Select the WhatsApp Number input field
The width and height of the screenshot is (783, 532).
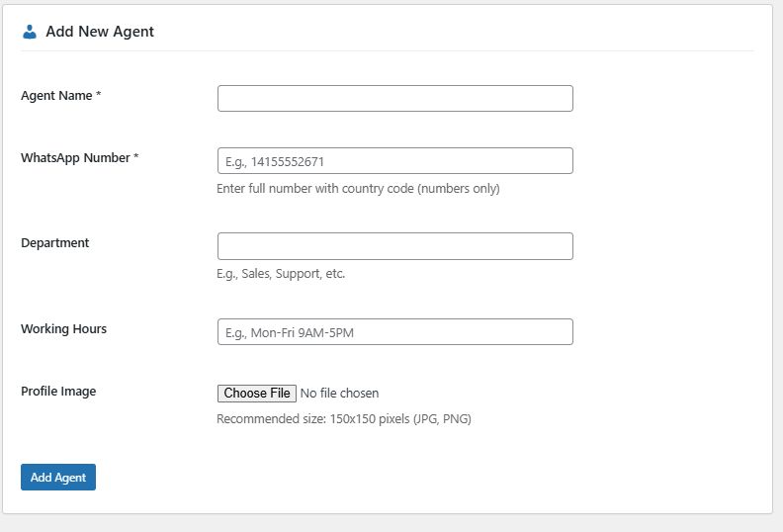coord(394,161)
